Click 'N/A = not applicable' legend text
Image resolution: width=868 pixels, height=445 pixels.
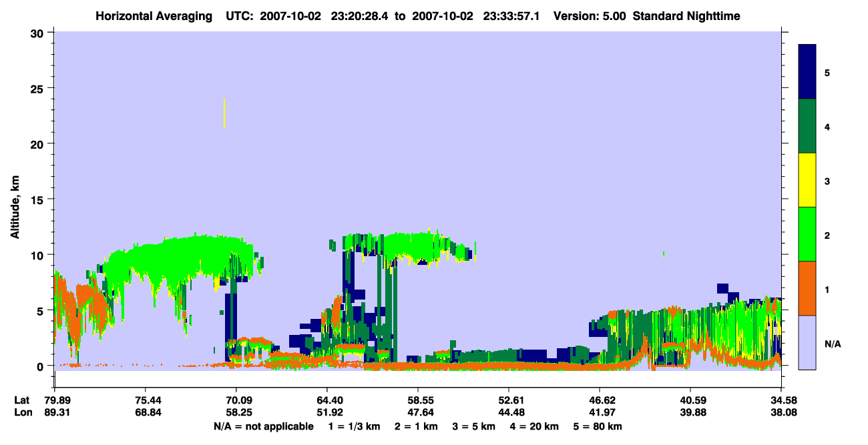point(263,426)
